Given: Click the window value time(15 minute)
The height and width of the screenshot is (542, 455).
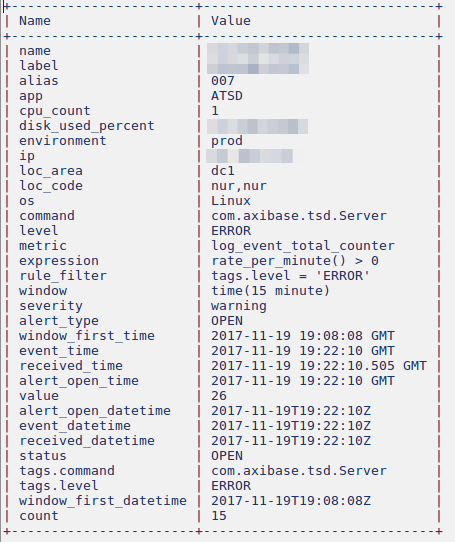Looking at the screenshot, I should click(x=270, y=291).
